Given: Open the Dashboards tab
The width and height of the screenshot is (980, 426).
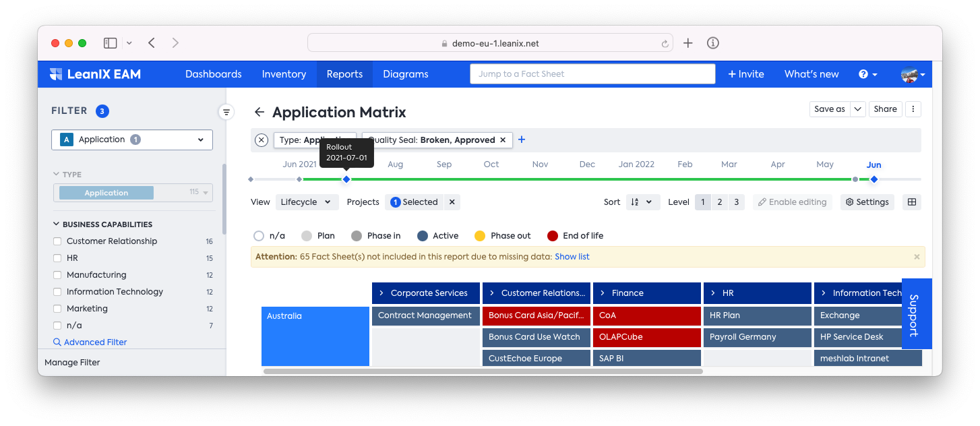Looking at the screenshot, I should point(214,74).
